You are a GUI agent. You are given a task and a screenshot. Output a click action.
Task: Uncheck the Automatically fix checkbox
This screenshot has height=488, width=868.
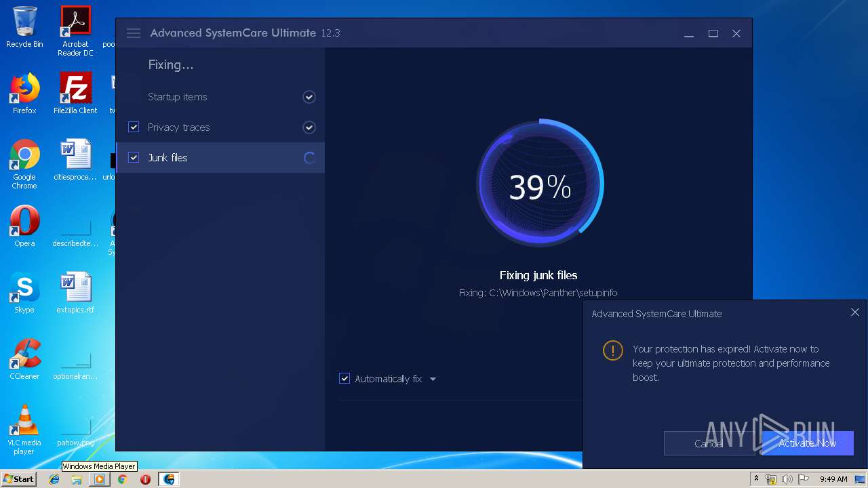point(344,378)
